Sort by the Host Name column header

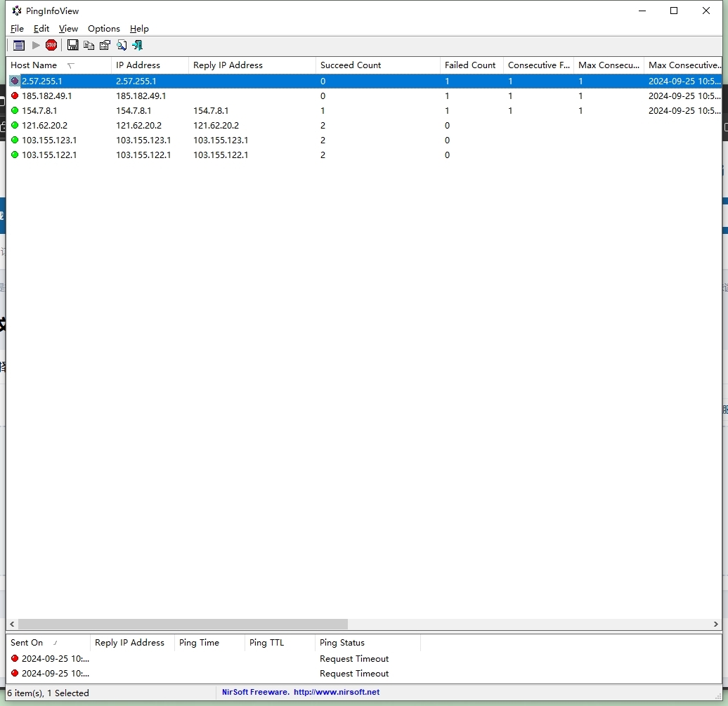pos(34,65)
